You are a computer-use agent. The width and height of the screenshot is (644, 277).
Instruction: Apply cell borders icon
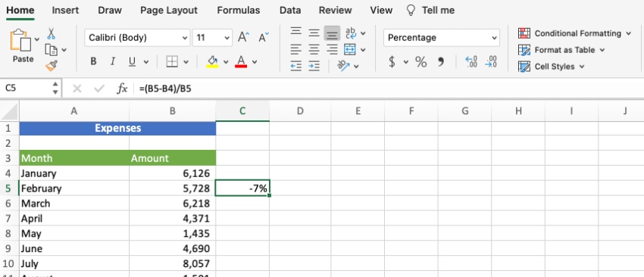click(x=172, y=62)
